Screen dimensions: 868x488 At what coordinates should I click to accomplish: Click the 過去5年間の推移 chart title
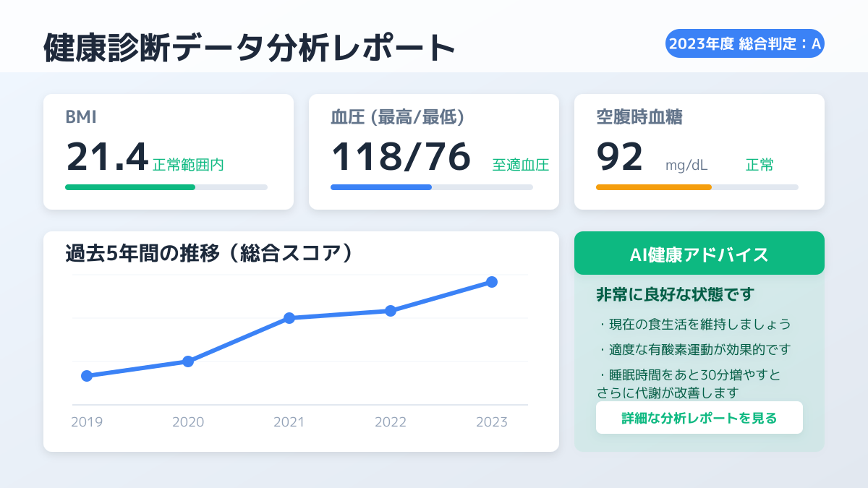[x=209, y=253]
